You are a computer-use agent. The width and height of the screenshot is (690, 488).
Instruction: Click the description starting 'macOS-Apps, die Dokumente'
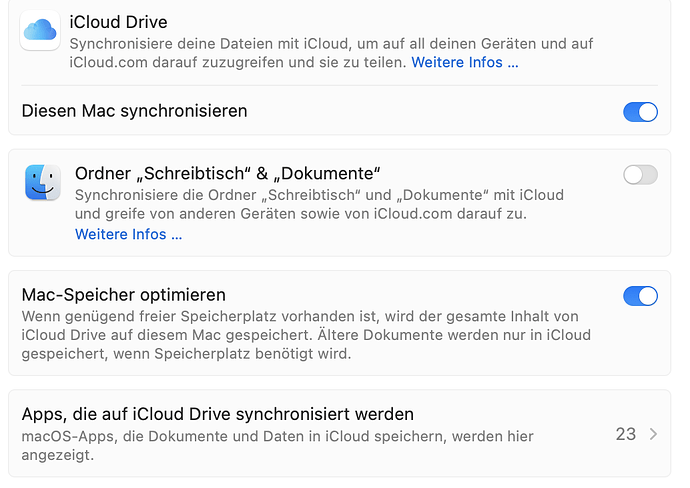pyautogui.click(x=278, y=445)
